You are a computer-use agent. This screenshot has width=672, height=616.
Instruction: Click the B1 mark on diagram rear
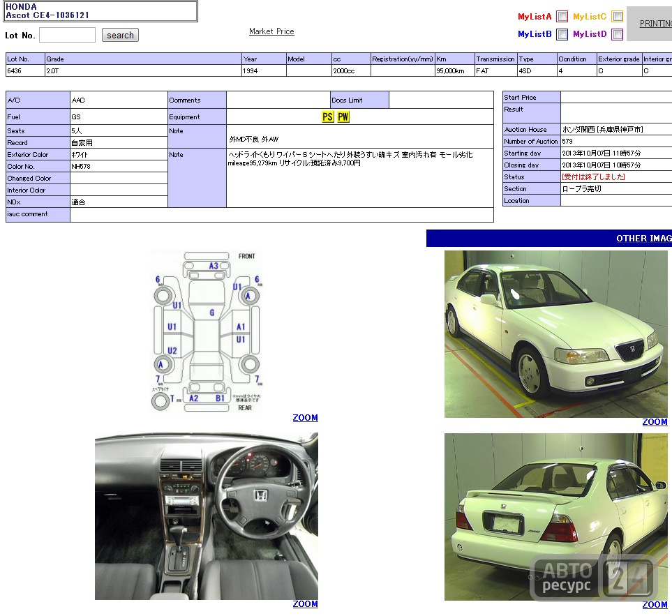pos(220,398)
